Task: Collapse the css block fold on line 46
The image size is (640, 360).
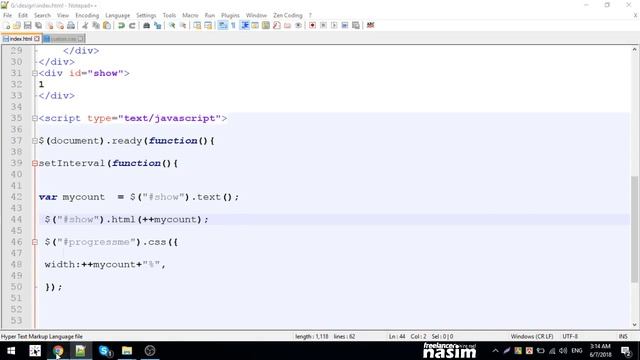Action: coord(35,242)
